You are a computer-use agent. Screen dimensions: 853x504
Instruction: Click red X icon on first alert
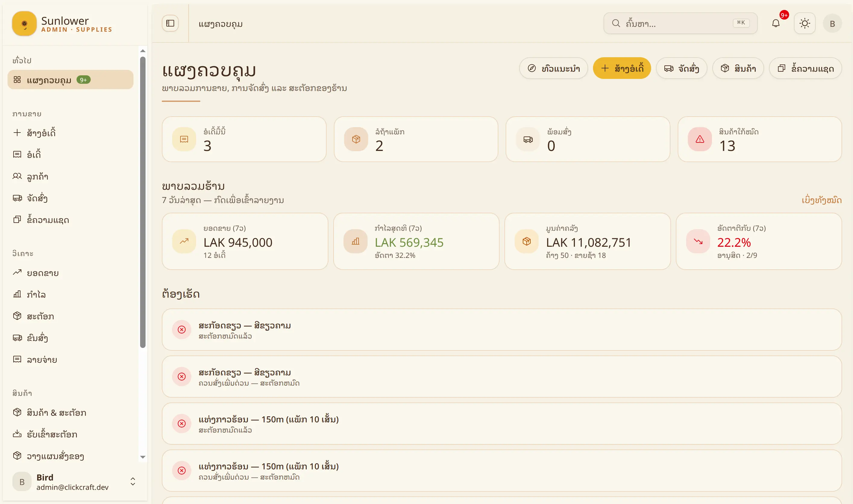pos(182,330)
